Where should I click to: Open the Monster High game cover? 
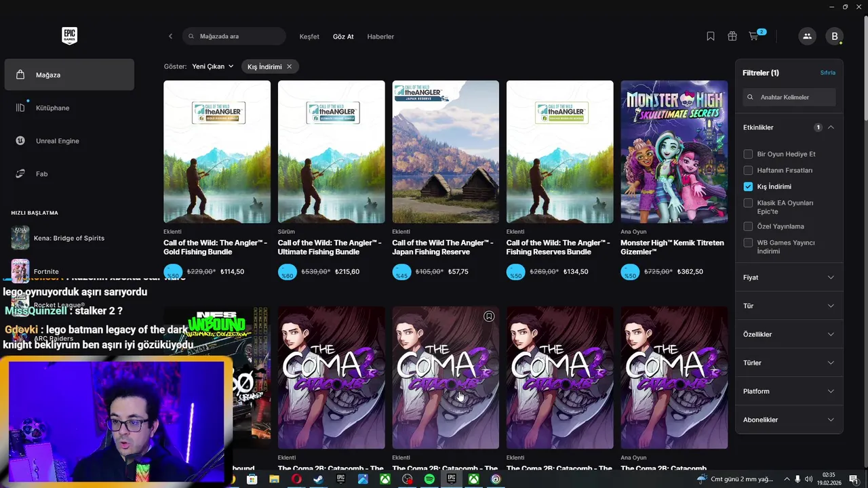674,152
